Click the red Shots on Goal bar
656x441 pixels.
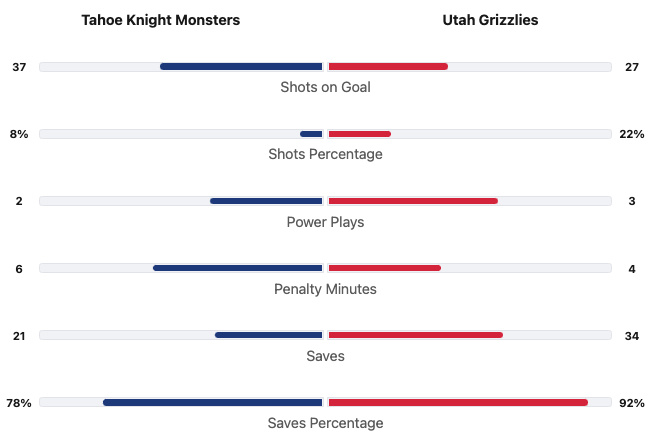[x=388, y=67]
